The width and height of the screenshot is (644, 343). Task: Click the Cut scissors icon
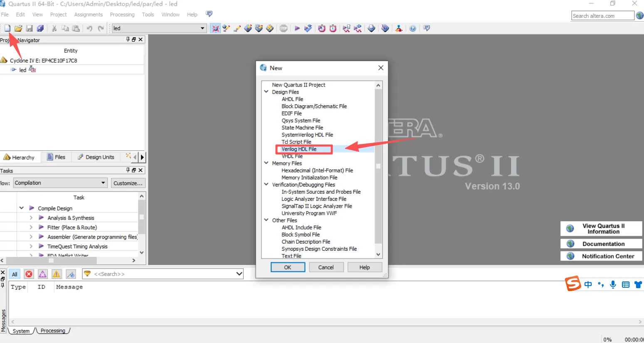[x=54, y=28]
